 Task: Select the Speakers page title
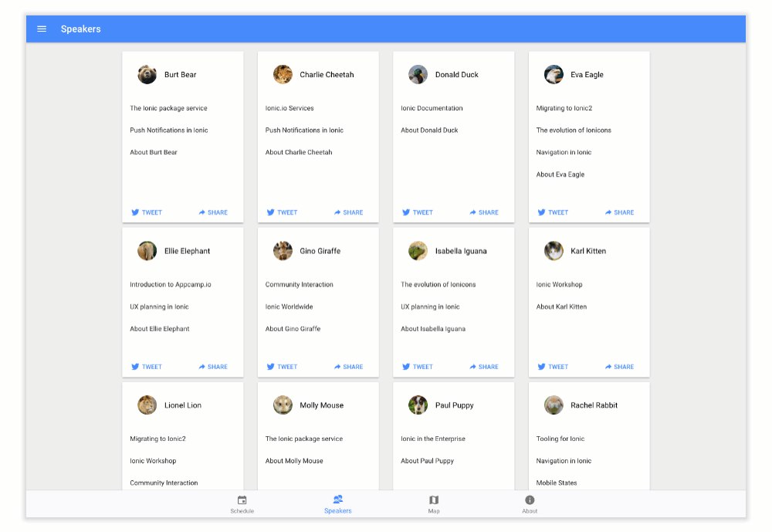point(81,29)
